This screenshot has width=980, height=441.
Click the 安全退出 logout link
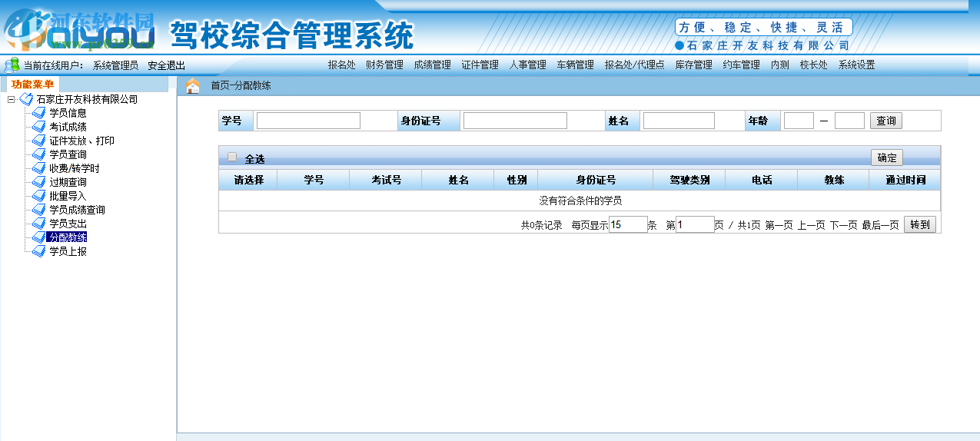pyautogui.click(x=166, y=65)
